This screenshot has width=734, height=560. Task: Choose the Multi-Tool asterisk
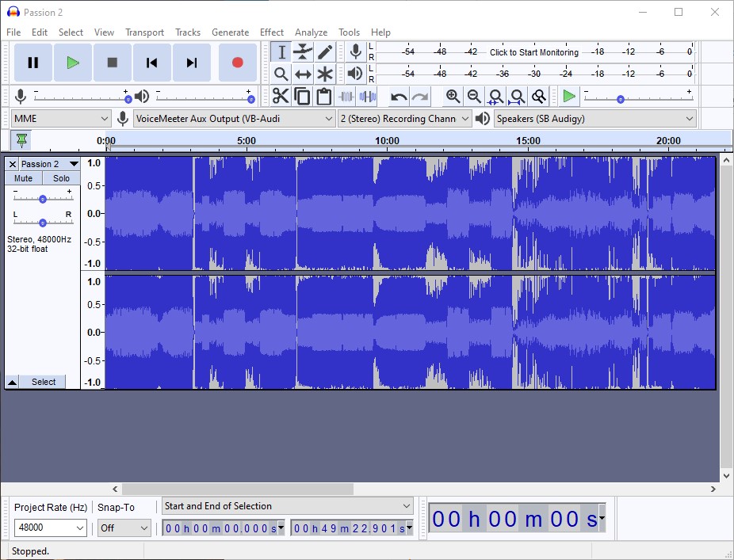pos(325,74)
